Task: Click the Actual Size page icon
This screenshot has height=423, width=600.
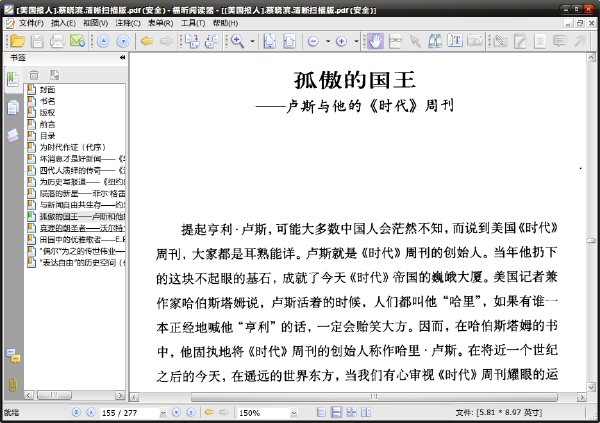Action: pyautogui.click(x=270, y=41)
